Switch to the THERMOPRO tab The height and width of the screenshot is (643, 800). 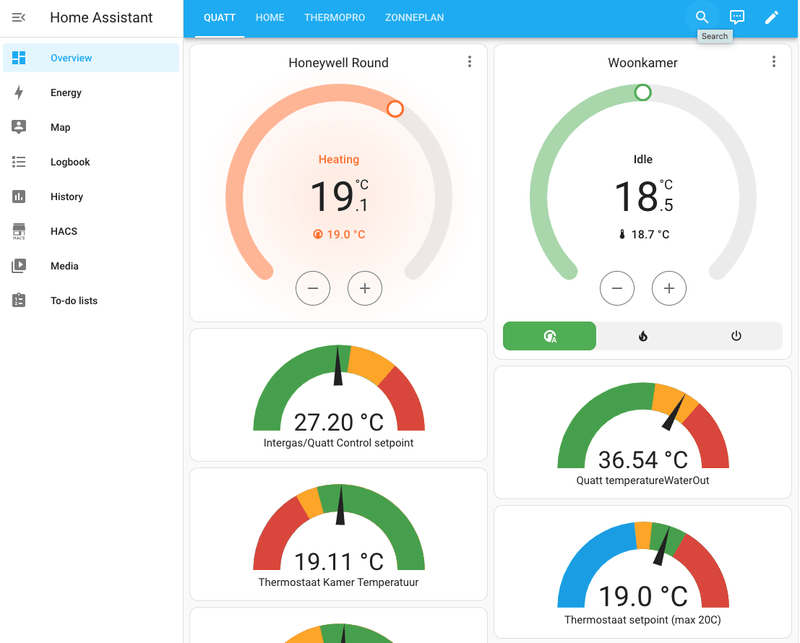[335, 18]
